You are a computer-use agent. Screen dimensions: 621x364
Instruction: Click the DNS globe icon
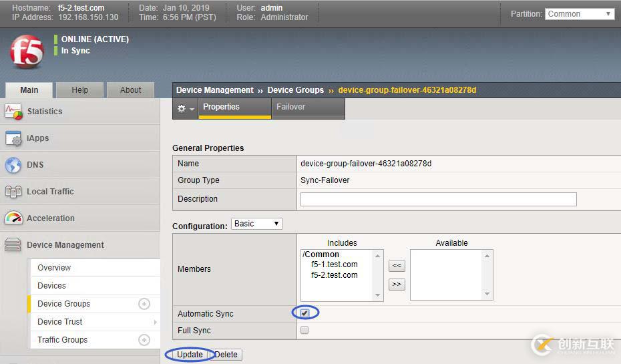(x=13, y=165)
